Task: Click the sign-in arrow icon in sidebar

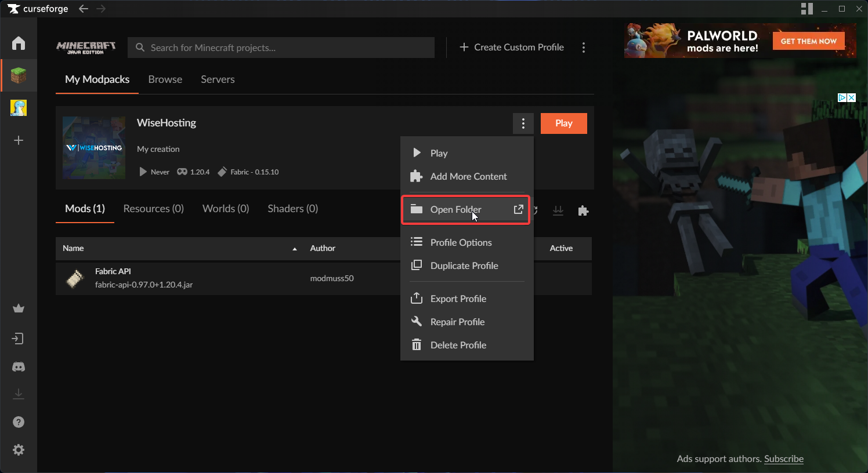Action: (x=19, y=339)
